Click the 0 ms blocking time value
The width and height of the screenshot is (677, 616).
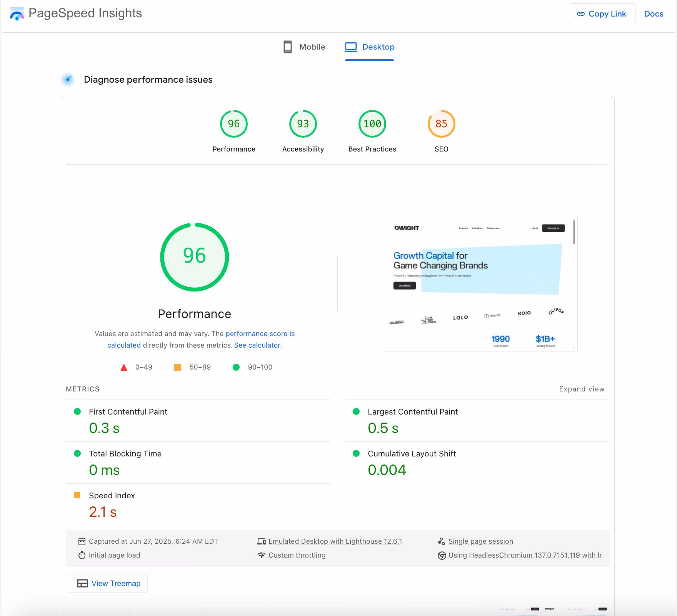point(104,470)
